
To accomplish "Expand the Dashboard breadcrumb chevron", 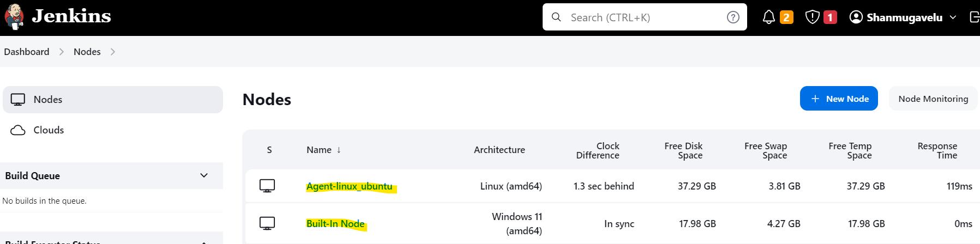I will [x=62, y=52].
